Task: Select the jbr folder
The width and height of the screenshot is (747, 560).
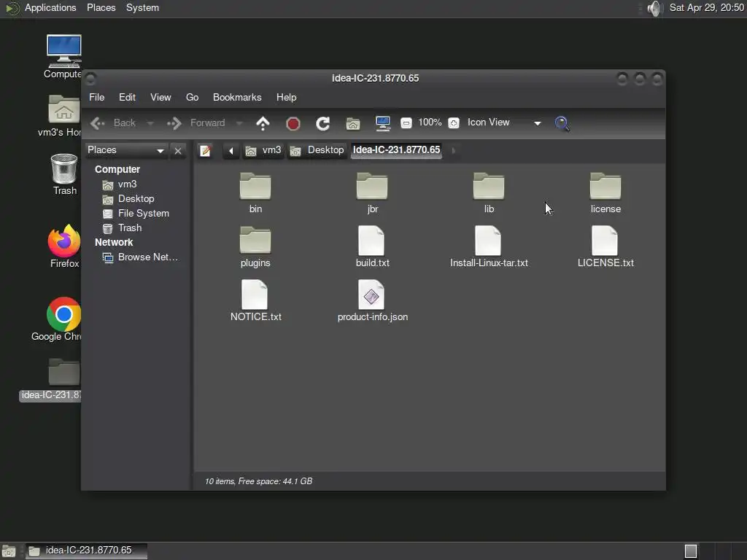Action: coord(372,192)
